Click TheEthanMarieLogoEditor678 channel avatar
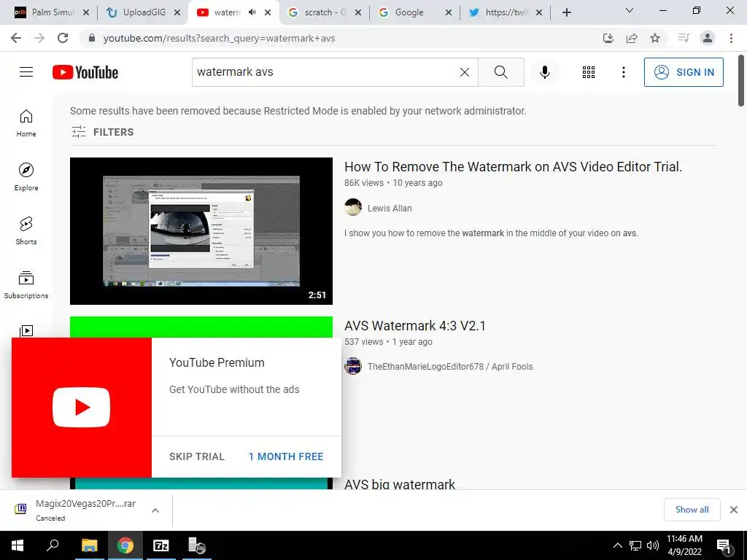 point(353,366)
